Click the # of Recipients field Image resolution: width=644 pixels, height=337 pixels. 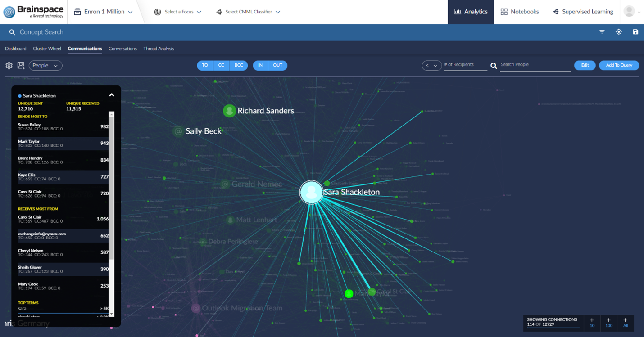(x=465, y=65)
